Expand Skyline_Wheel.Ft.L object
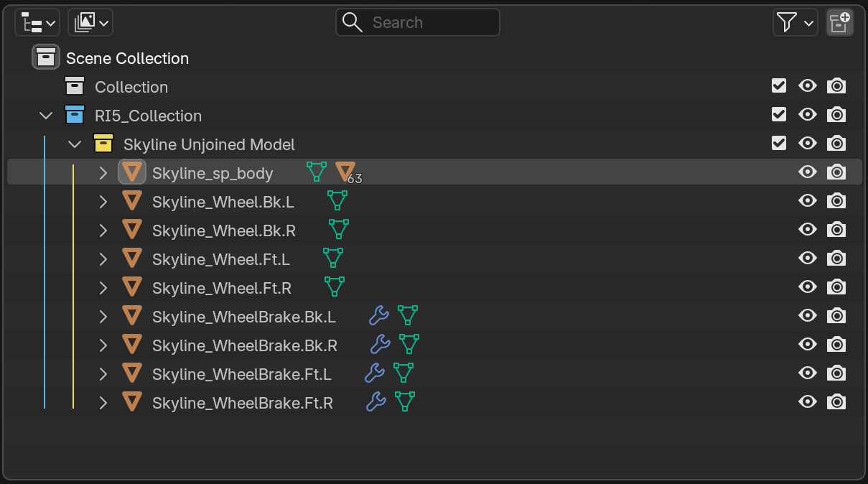 coord(103,259)
